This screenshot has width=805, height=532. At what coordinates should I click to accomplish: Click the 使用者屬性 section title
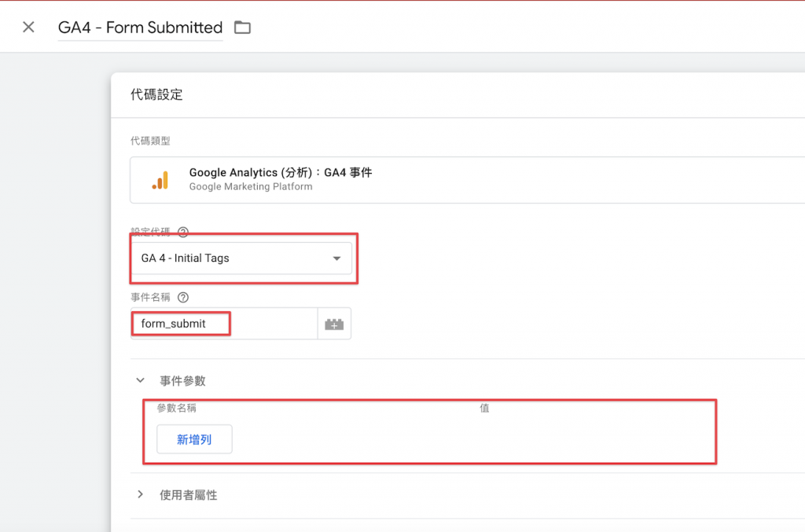coord(188,495)
